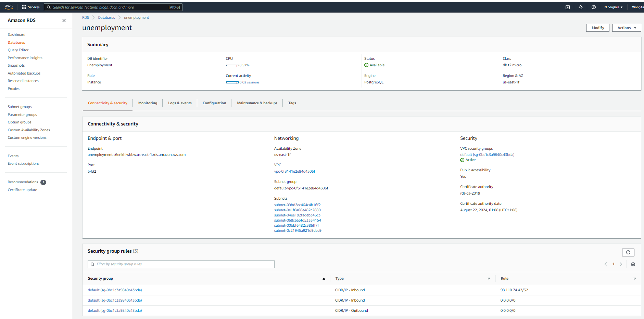Open subnet-04ee192fadeb346c3 link
The width and height of the screenshot is (644, 319).
click(x=297, y=215)
